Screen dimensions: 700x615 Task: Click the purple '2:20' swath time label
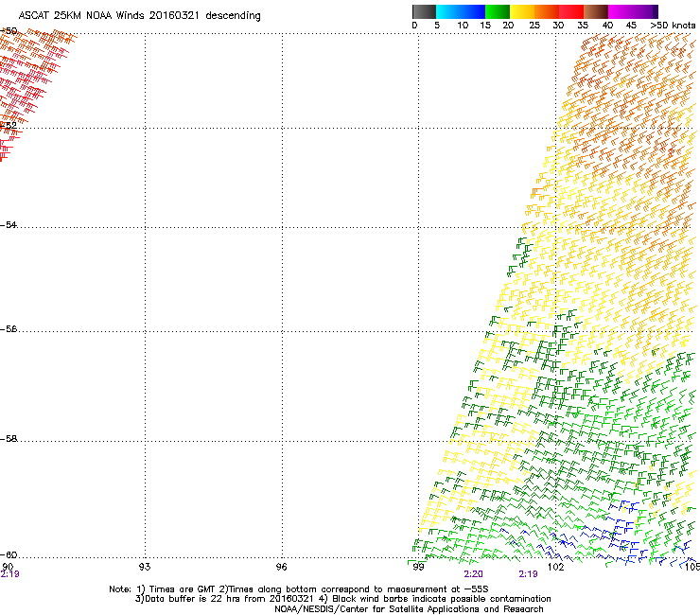point(473,574)
